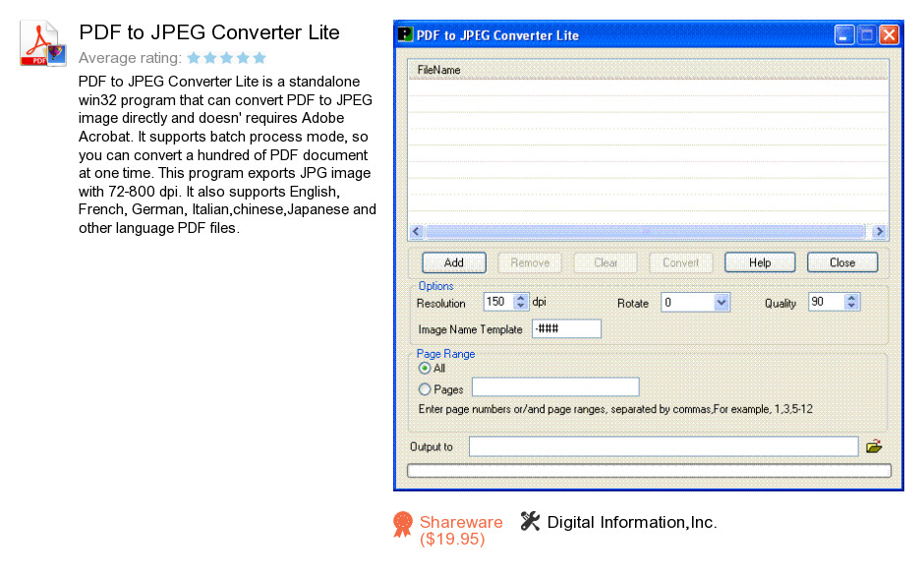Click the Image Name Template field

pos(566,329)
